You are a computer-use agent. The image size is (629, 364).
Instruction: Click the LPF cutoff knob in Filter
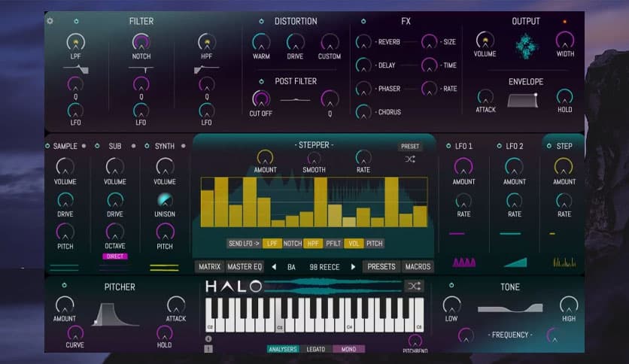[x=76, y=42]
